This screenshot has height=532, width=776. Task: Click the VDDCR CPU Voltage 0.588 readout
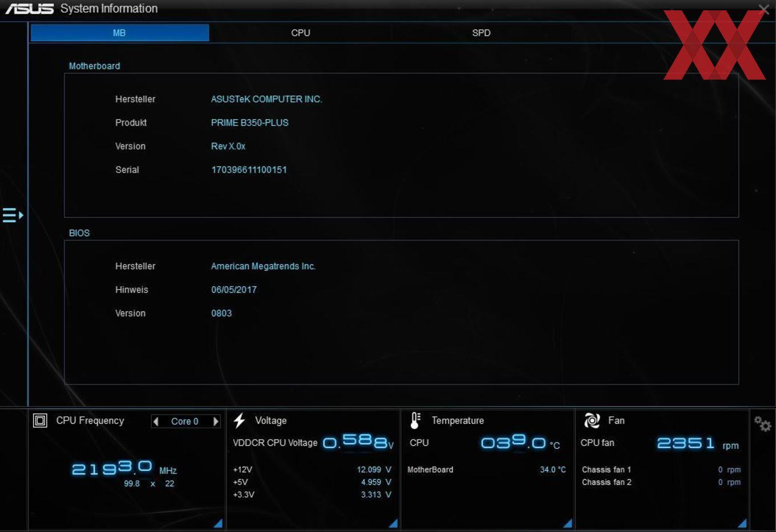pos(358,441)
